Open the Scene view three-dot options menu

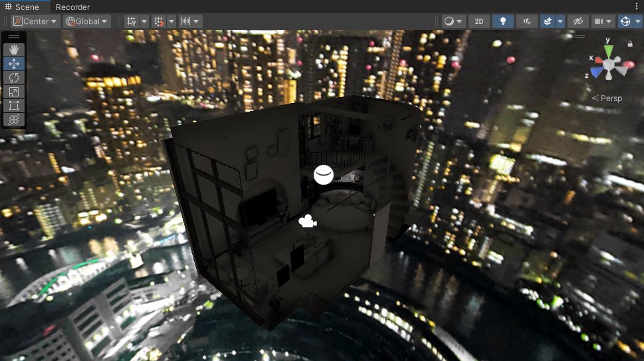pyautogui.click(x=637, y=6)
